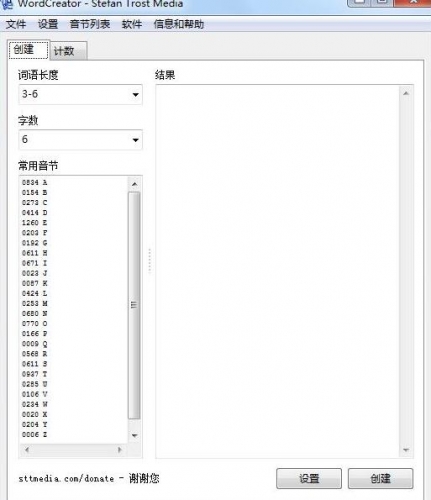This screenshot has width=431, height=500.
Task: Select the syllable row for letter A
Action: 34,182
